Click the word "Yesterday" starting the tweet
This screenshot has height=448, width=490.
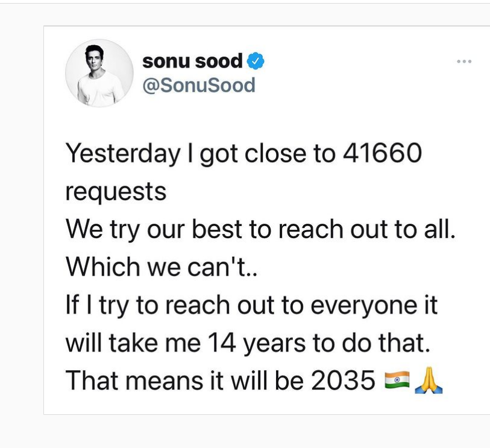click(x=123, y=154)
